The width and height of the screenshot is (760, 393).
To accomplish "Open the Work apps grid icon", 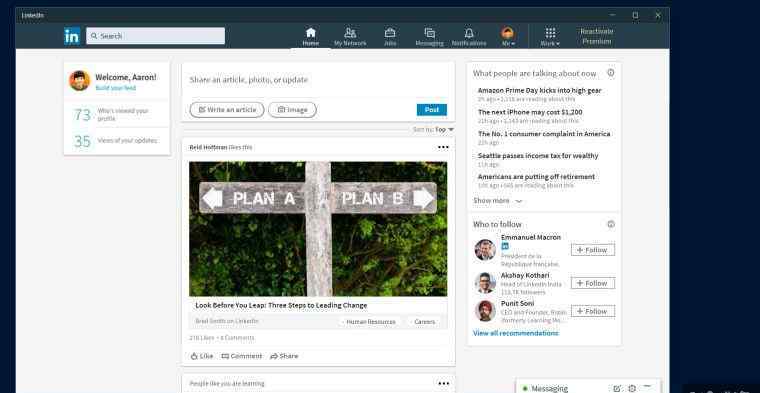I will (550, 32).
